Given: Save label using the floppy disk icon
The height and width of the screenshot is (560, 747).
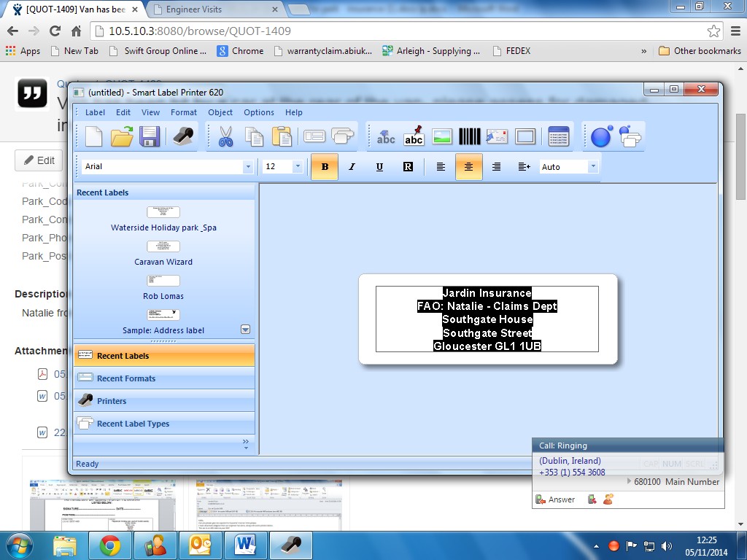Looking at the screenshot, I should pyautogui.click(x=150, y=136).
